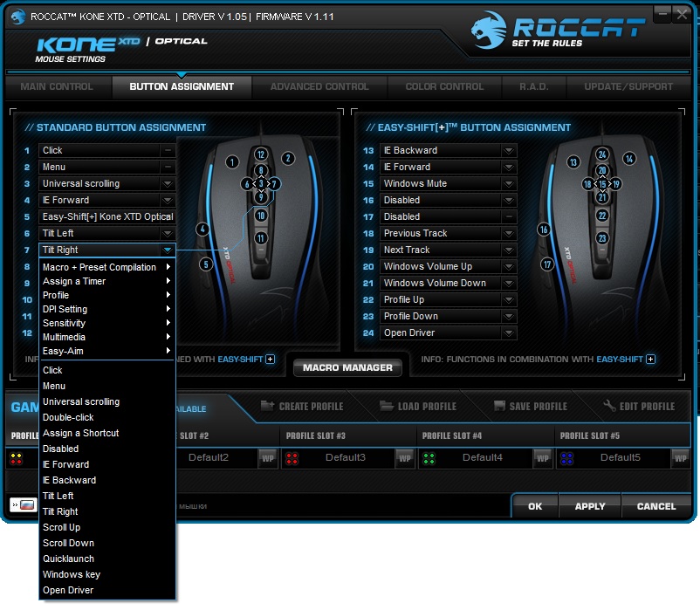
Task: Click the red profile color icon for Default3
Action: [292, 458]
